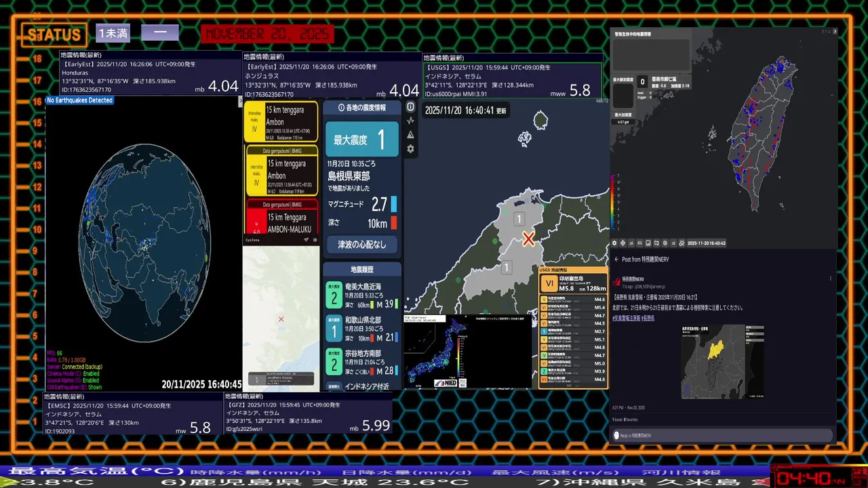Select 奄美大島近海 entry in 地震履歴

pyautogui.click(x=361, y=296)
